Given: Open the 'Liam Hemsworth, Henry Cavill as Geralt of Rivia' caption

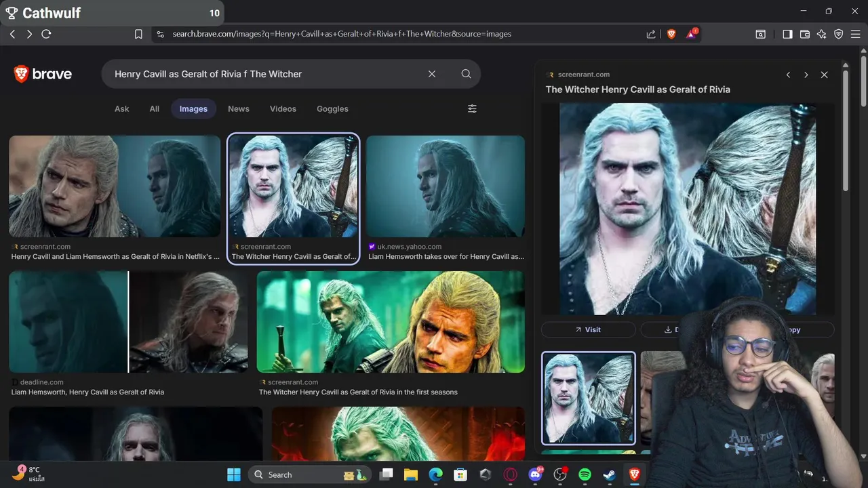Looking at the screenshot, I should pos(87,392).
